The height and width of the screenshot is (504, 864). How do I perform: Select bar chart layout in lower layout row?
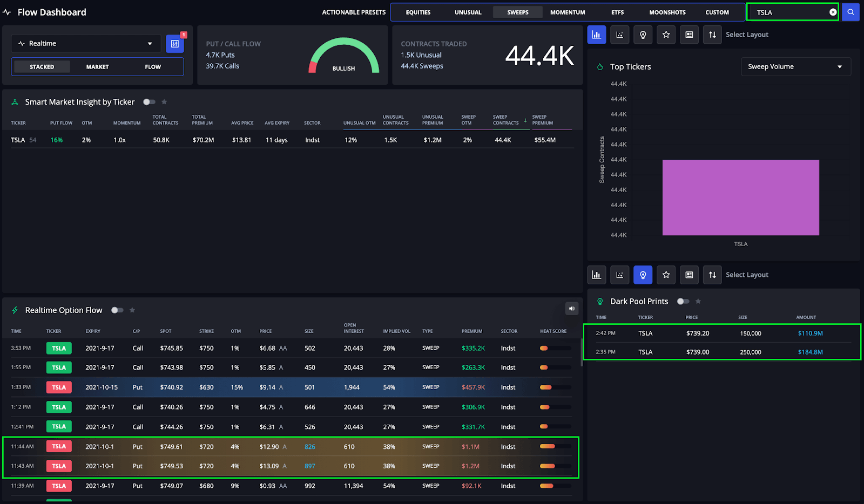(x=597, y=275)
